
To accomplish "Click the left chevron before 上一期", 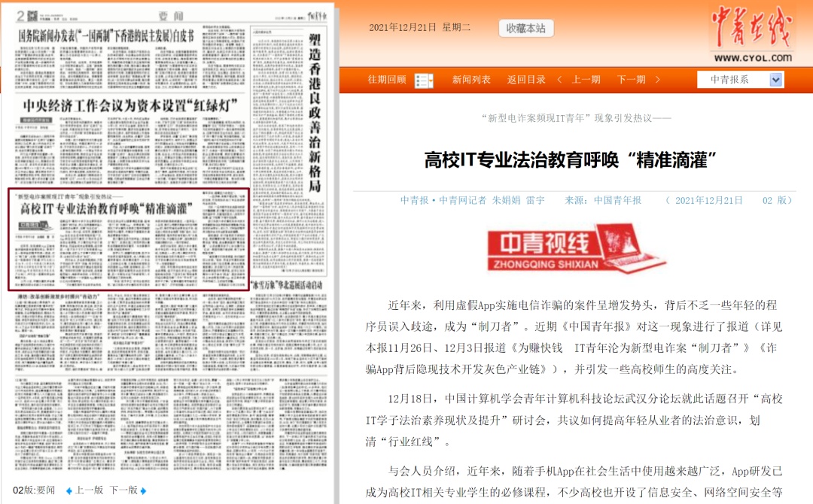I will click(x=559, y=80).
